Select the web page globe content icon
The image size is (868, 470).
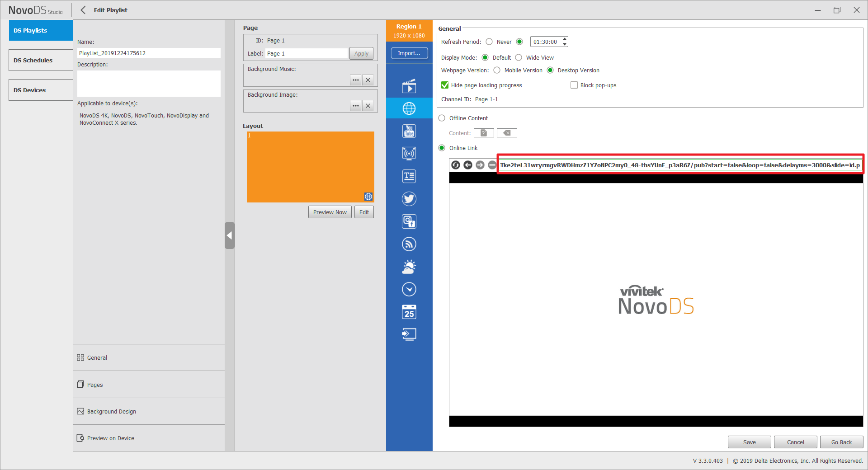pos(409,108)
